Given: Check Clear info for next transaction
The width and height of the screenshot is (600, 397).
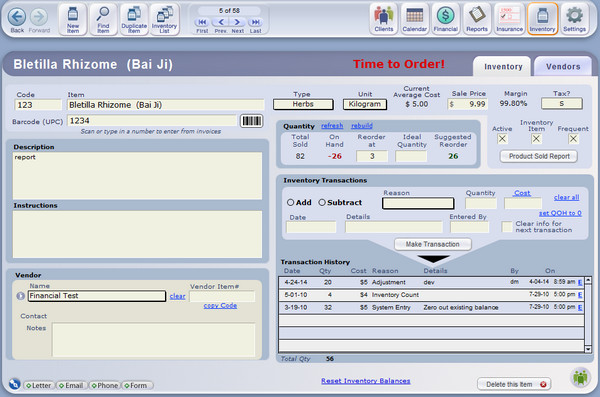Looking at the screenshot, I should [x=507, y=227].
